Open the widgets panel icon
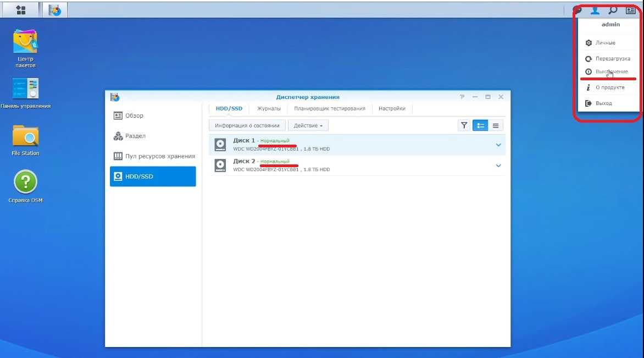Image resolution: width=644 pixels, height=358 pixels. coord(630,10)
